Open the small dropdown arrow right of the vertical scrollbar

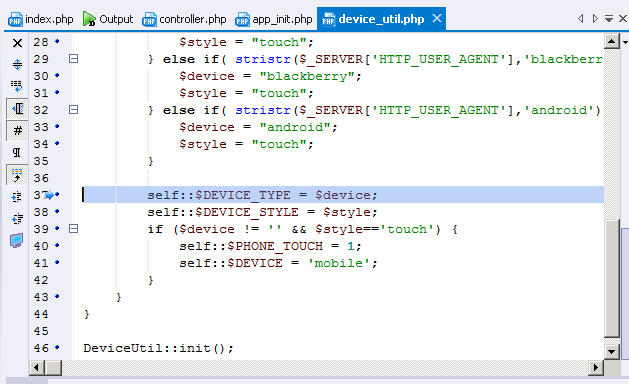[x=625, y=42]
